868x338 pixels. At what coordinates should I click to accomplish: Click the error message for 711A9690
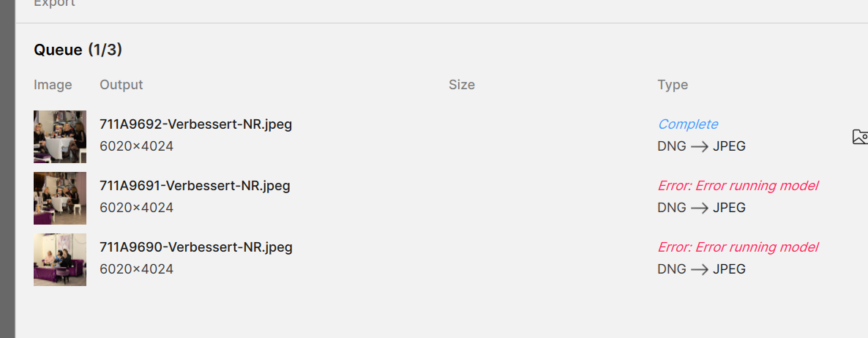click(x=738, y=247)
